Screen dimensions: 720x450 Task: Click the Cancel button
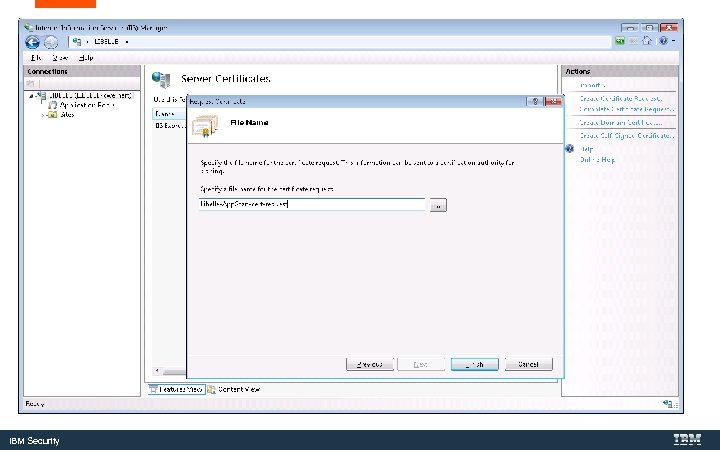pos(529,364)
